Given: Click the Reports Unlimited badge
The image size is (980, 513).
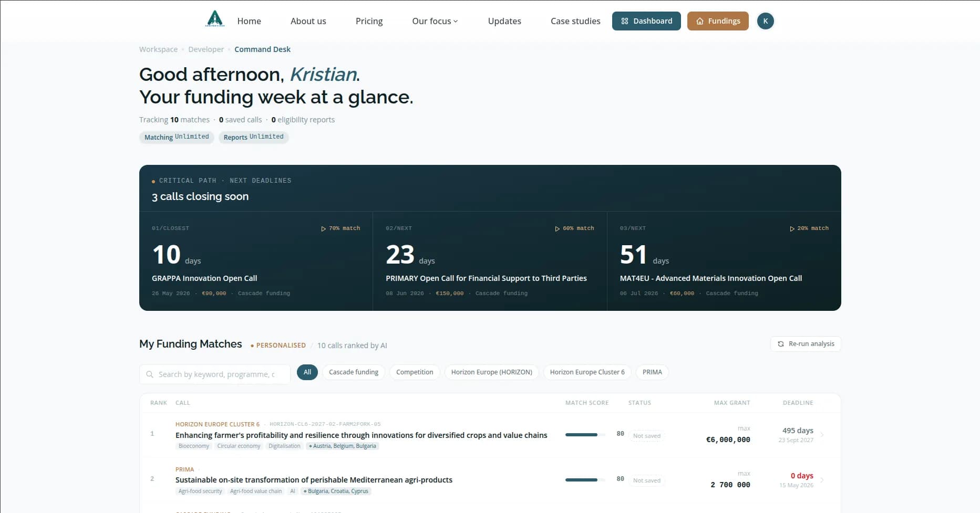Looking at the screenshot, I should (253, 137).
